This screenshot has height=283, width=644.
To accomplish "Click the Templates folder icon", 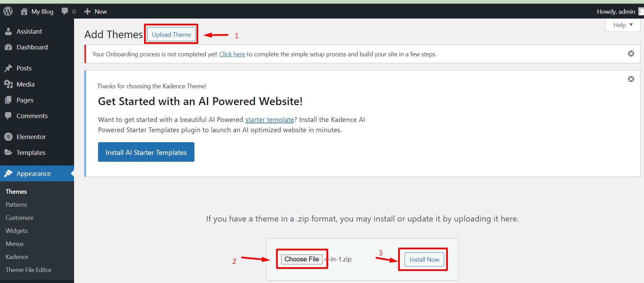I will 8,152.
